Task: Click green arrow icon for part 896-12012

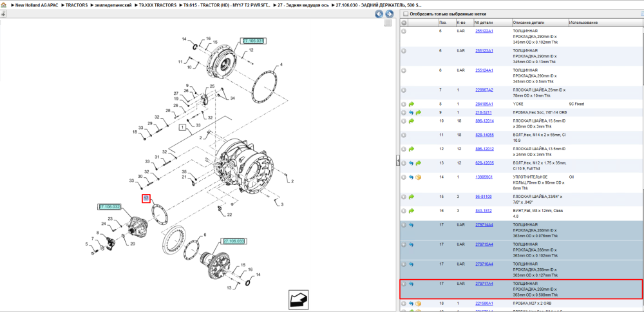Action: tap(411, 149)
